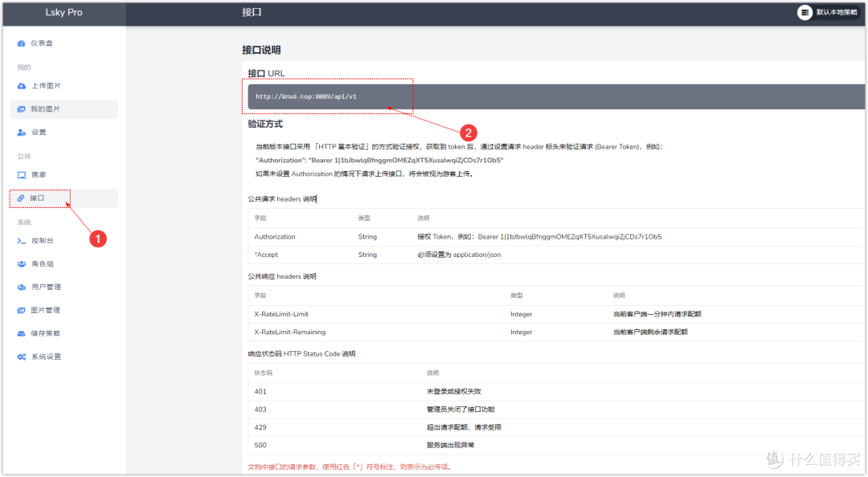Click the Accept field row
This screenshot has height=477, width=868.
(x=555, y=255)
